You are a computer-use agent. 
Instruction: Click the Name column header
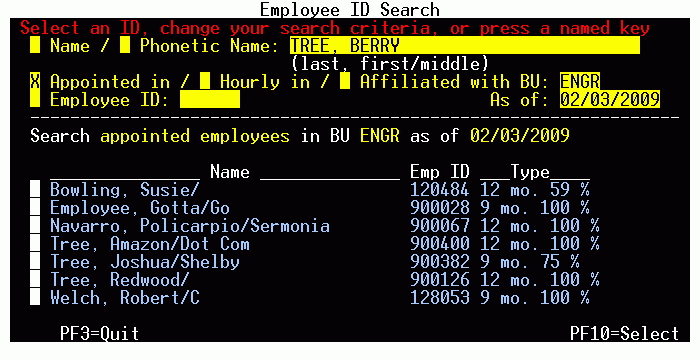tap(229, 172)
